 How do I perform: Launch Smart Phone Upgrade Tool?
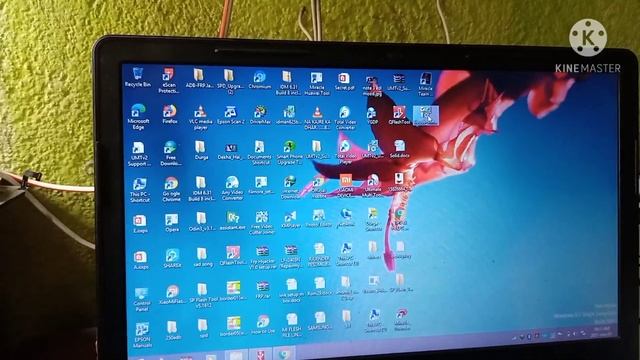(289, 153)
